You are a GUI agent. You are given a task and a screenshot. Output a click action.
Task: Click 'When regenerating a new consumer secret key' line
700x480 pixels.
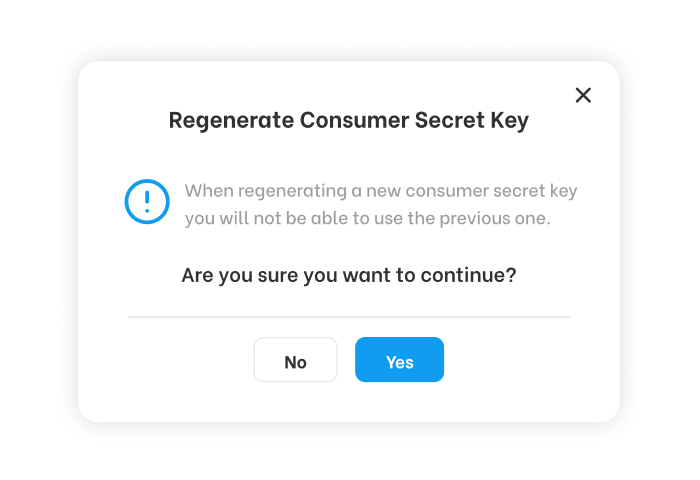381,191
